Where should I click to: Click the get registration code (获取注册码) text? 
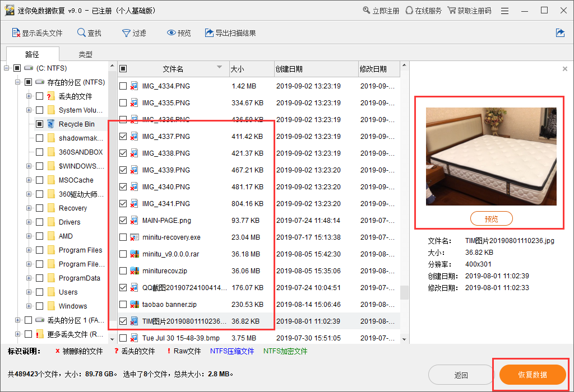pos(474,11)
